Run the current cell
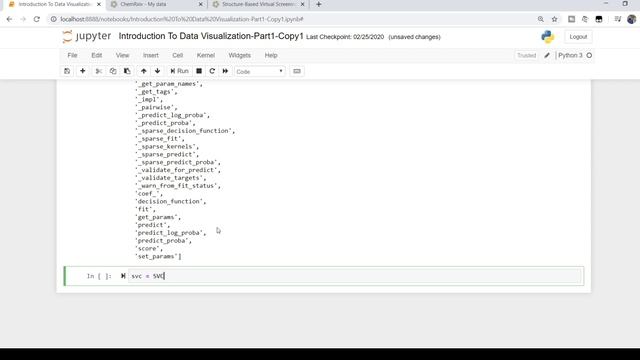Viewport: 640px width, 360px height. click(x=179, y=71)
